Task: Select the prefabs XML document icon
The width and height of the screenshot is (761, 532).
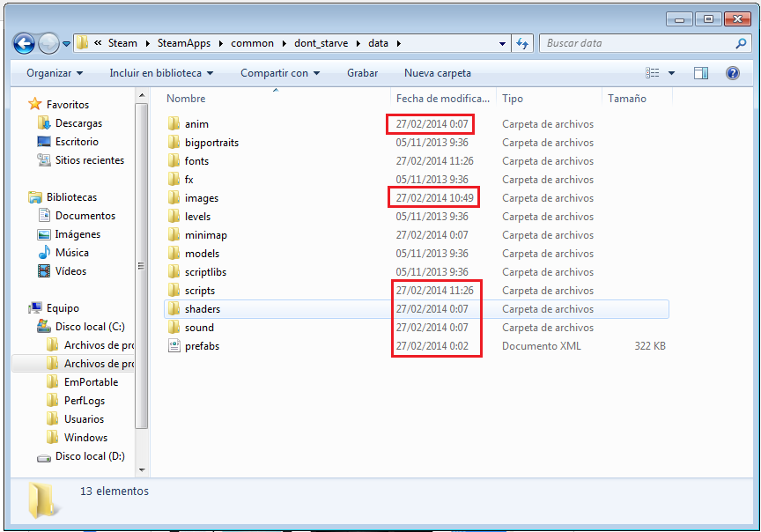Action: (x=174, y=345)
